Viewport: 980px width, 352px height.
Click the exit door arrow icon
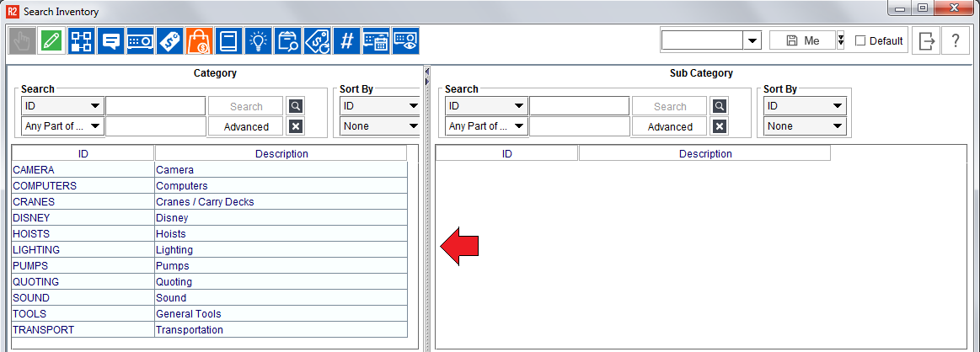click(926, 40)
